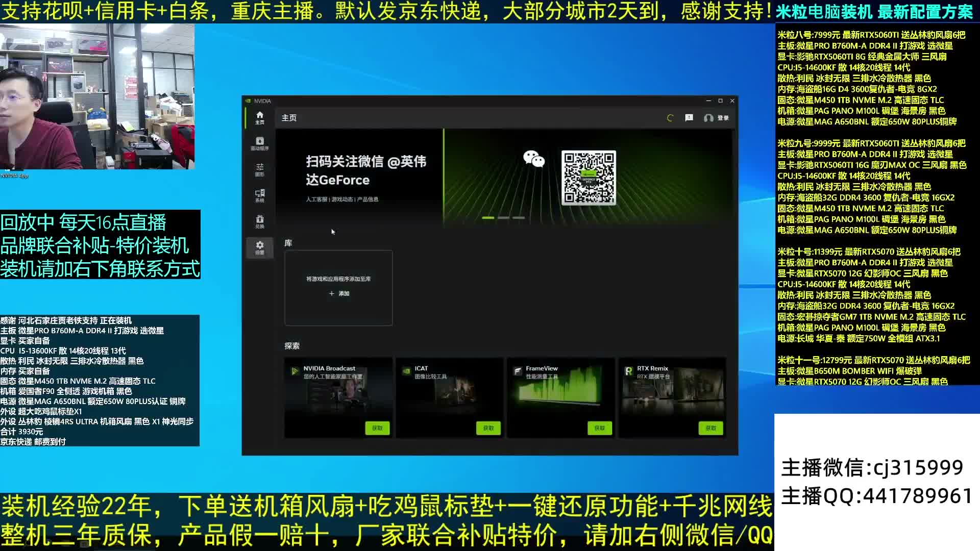The height and width of the screenshot is (551, 980).
Task: Click the login (登录) avatar button
Action: point(716,118)
